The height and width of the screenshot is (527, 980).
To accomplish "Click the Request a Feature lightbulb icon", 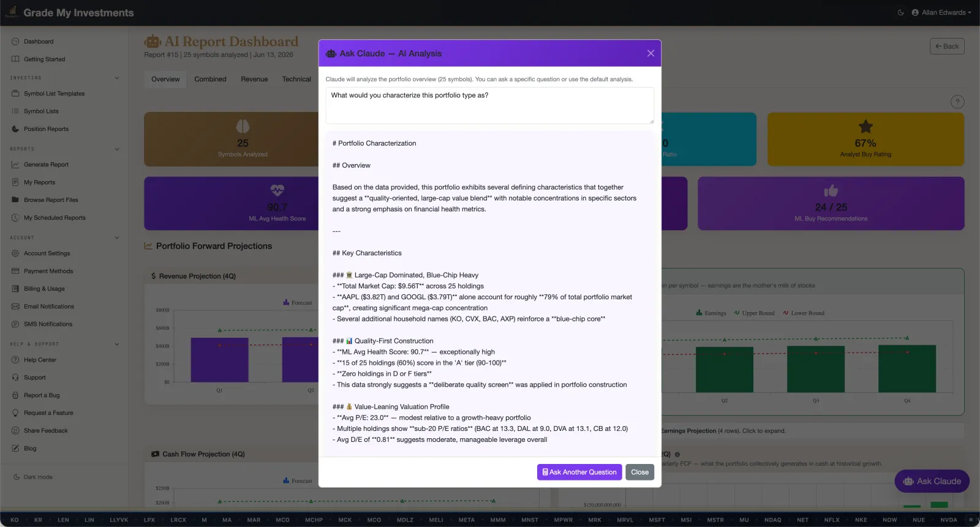I will [x=15, y=413].
